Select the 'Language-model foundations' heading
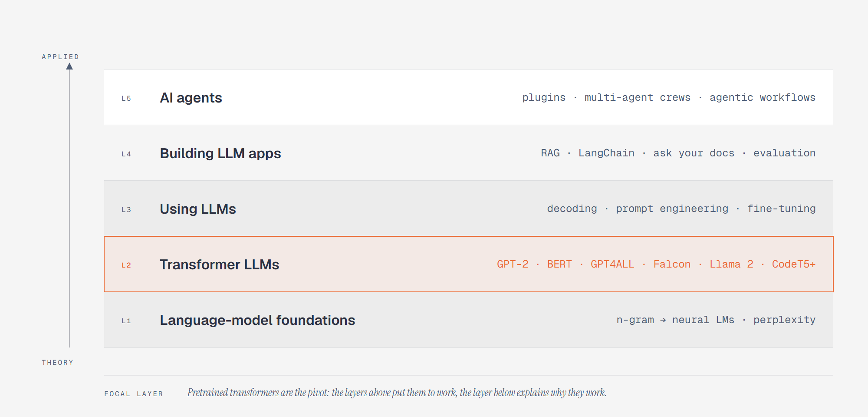This screenshot has height=417, width=868. pyautogui.click(x=257, y=320)
